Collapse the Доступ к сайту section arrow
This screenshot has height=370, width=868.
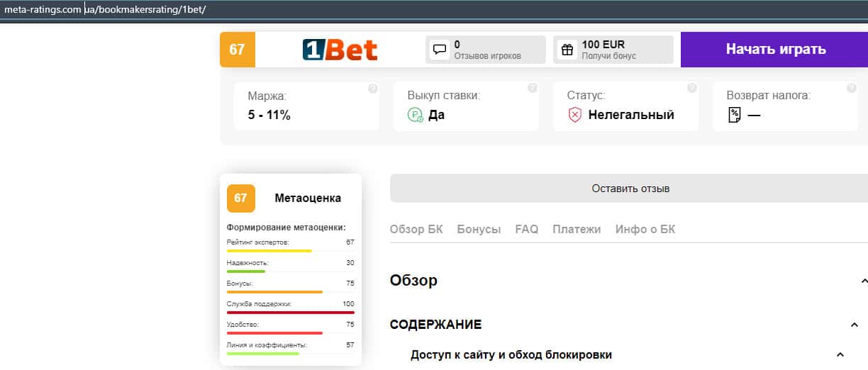[x=840, y=354]
